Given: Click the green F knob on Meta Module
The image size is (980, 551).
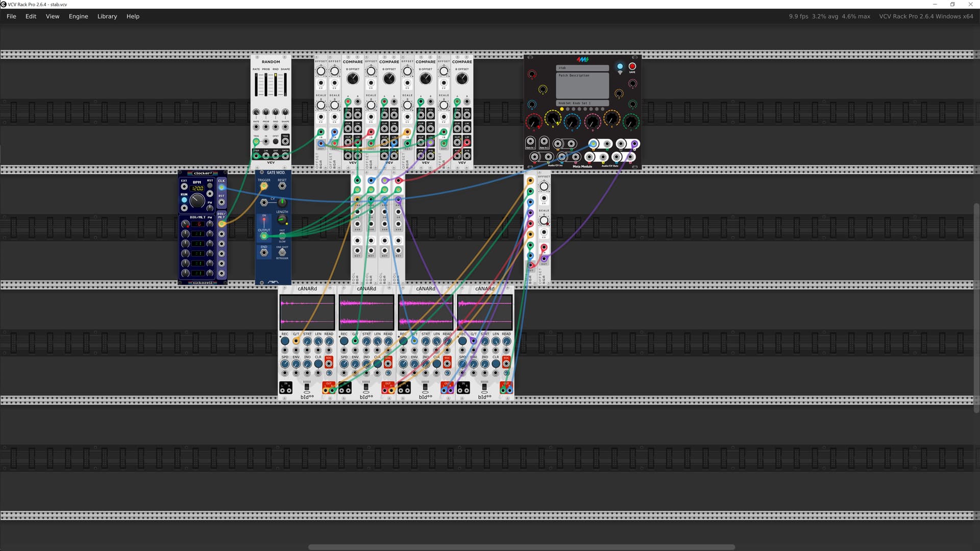Looking at the screenshot, I should coord(631,122).
